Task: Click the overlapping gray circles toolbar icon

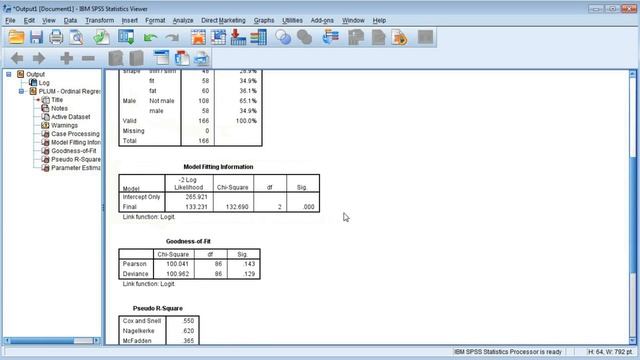Action: [x=304, y=37]
